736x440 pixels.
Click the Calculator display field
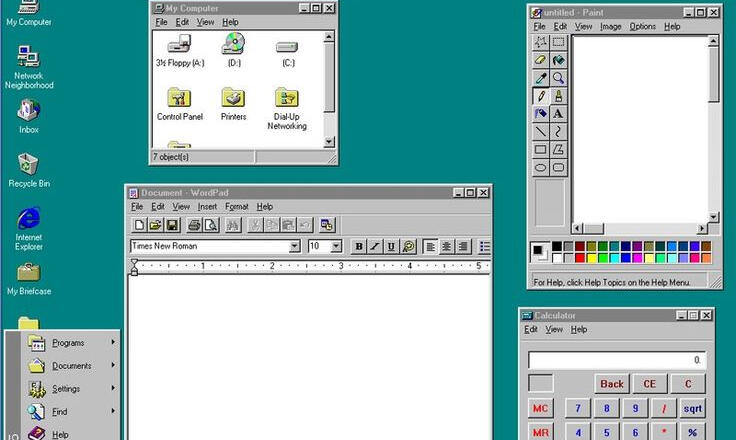pos(616,360)
